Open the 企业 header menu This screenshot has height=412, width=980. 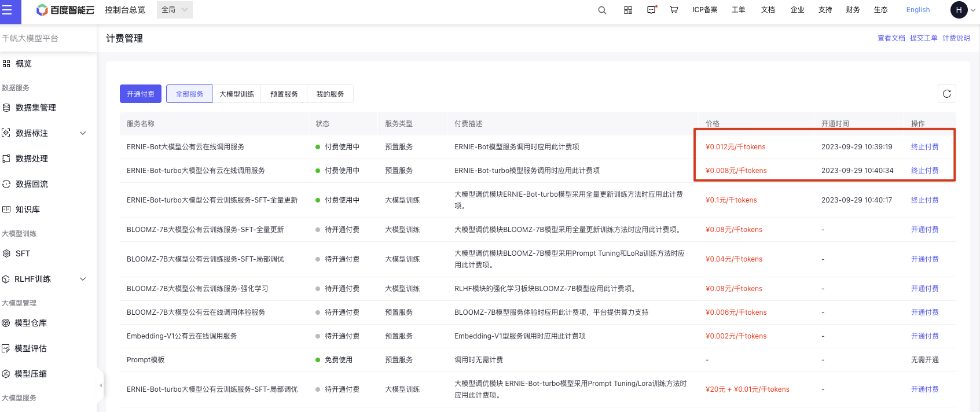[797, 10]
